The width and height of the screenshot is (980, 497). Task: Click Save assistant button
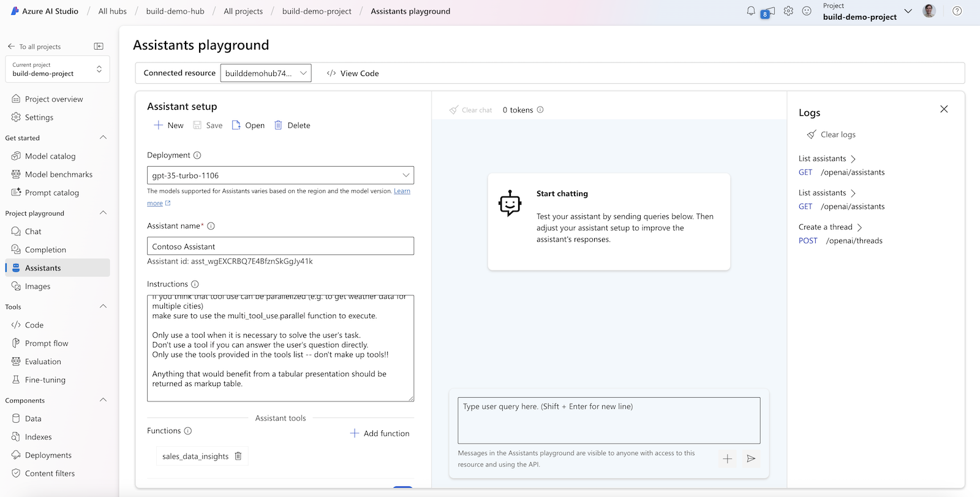coord(208,125)
